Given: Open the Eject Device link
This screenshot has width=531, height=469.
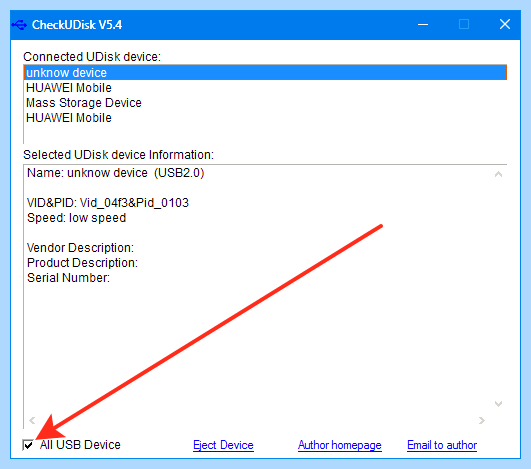Looking at the screenshot, I should pos(223,445).
